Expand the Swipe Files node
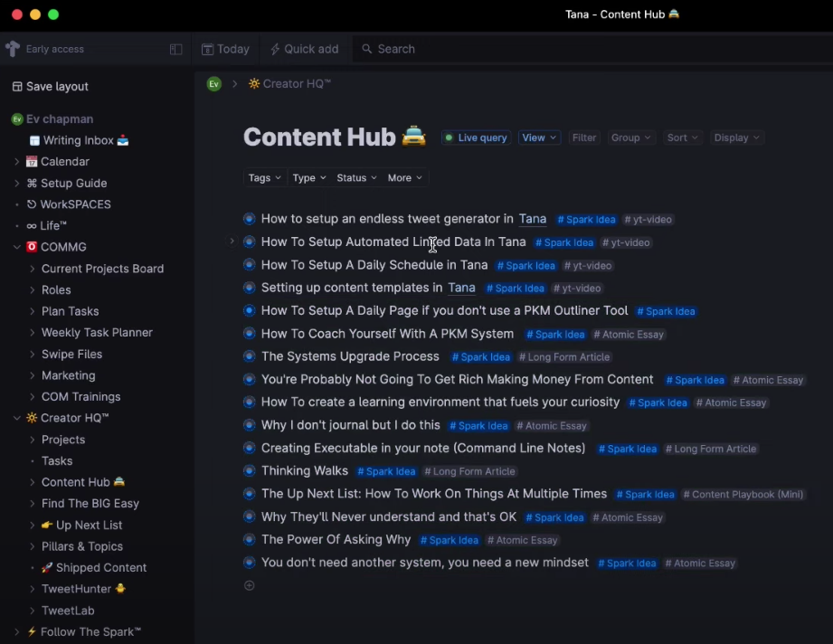 (x=32, y=354)
